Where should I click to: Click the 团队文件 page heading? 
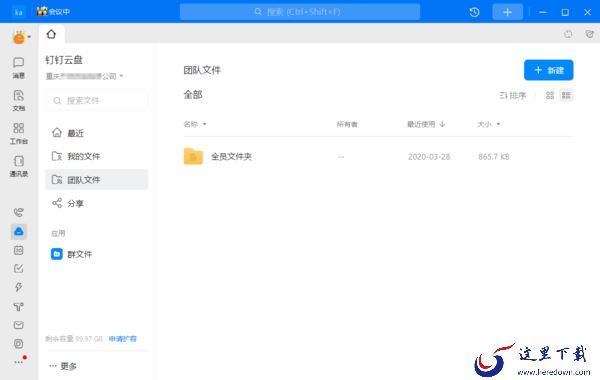tap(202, 70)
